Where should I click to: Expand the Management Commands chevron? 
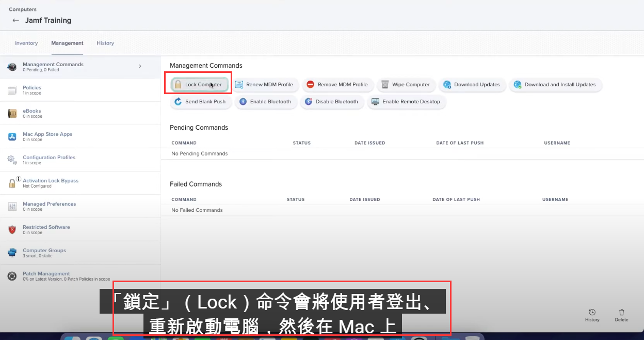click(x=140, y=66)
